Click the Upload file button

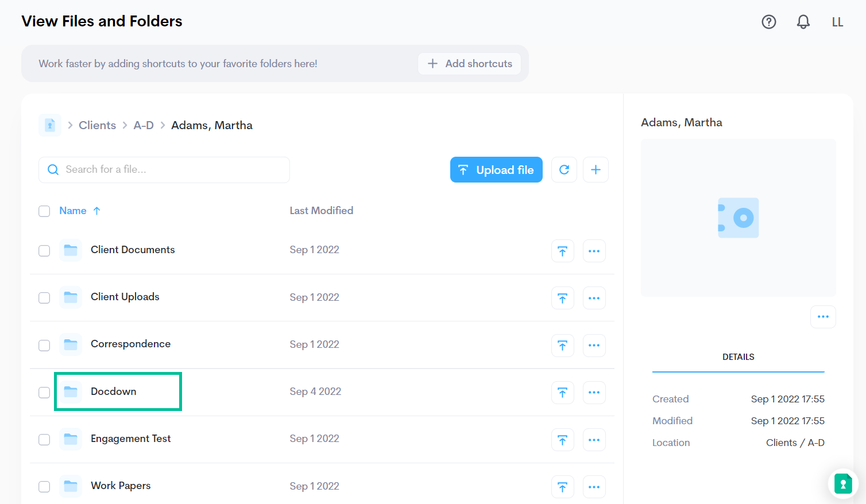pyautogui.click(x=496, y=169)
